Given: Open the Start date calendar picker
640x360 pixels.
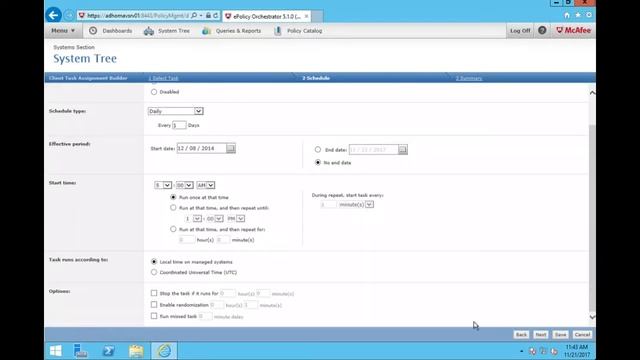Looking at the screenshot, I should click(231, 148).
